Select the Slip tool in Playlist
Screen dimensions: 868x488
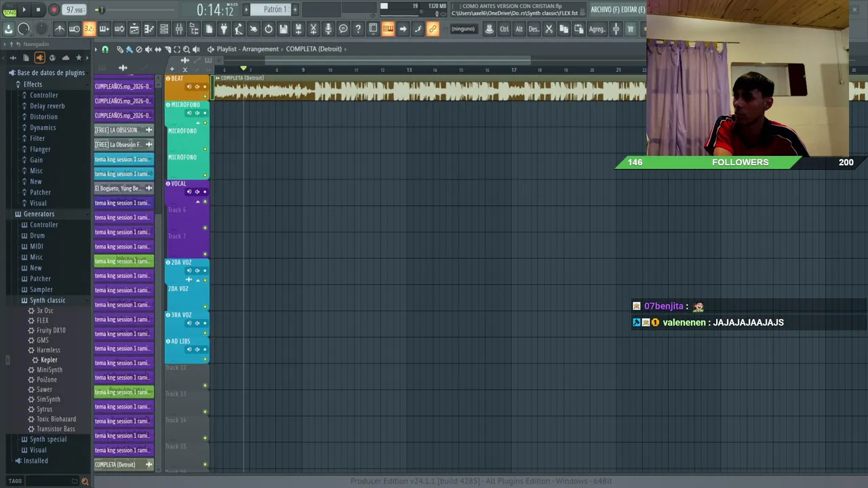pos(158,49)
